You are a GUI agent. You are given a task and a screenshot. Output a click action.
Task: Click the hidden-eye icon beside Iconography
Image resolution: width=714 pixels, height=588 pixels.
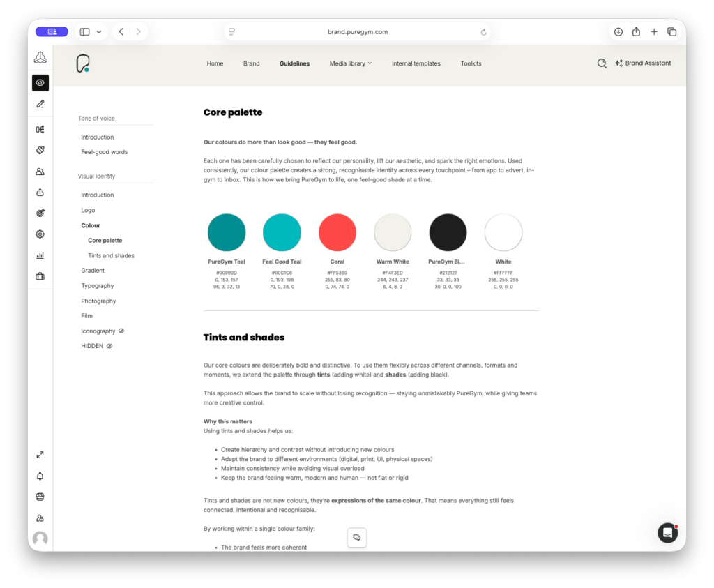point(121,331)
